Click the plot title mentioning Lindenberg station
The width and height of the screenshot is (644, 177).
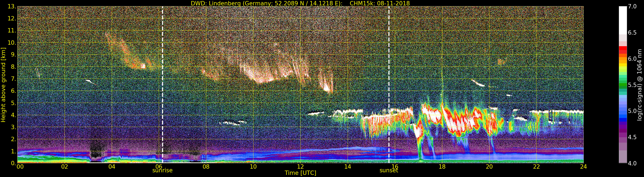300,3
